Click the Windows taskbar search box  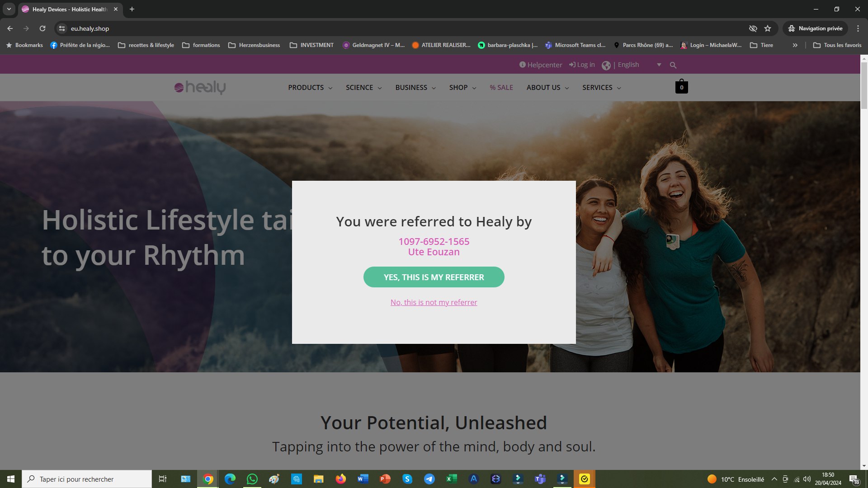(87, 479)
